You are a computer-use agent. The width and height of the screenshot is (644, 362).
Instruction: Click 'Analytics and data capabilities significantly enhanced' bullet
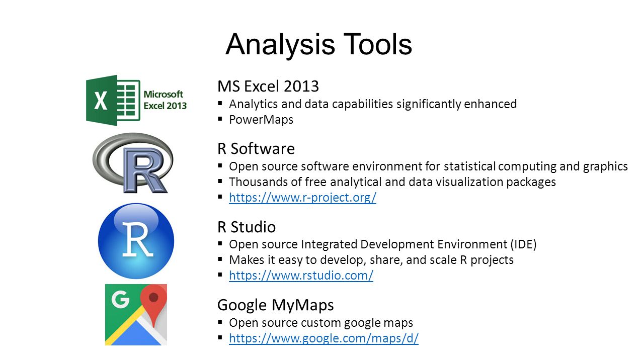pos(373,104)
